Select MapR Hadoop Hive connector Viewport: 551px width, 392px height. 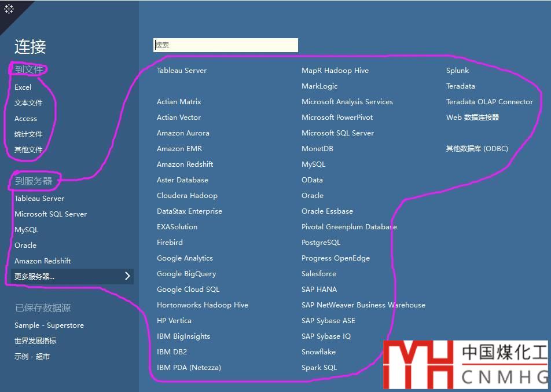[335, 70]
